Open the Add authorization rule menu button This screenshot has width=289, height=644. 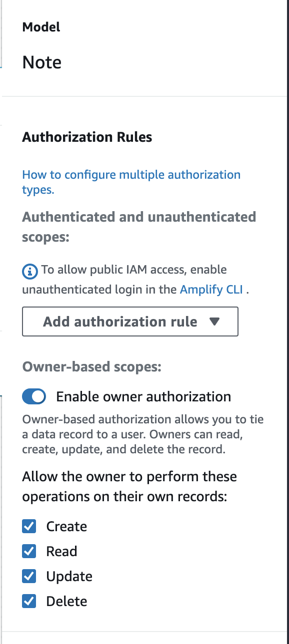click(130, 322)
